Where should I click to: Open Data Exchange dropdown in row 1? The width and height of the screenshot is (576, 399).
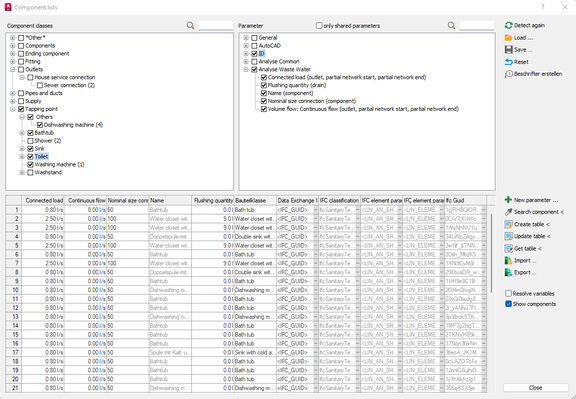(316, 210)
